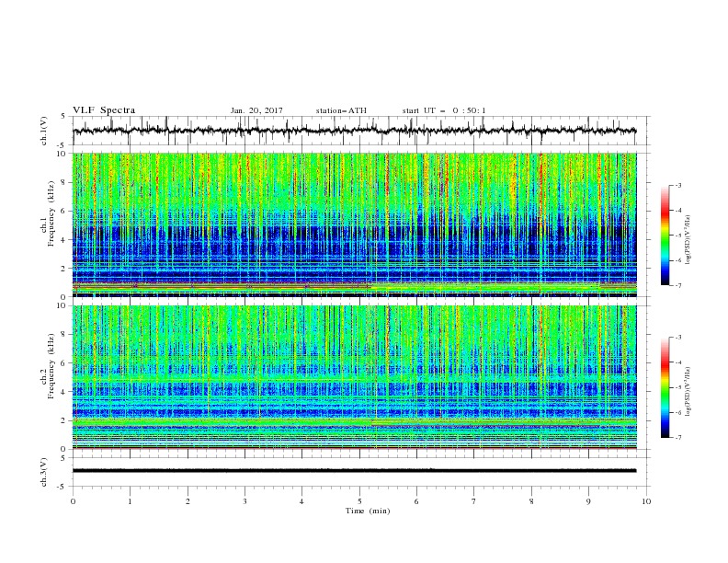Click the "-3" tick on lower colorbar
The width and height of the screenshot is (728, 563).
(x=678, y=338)
